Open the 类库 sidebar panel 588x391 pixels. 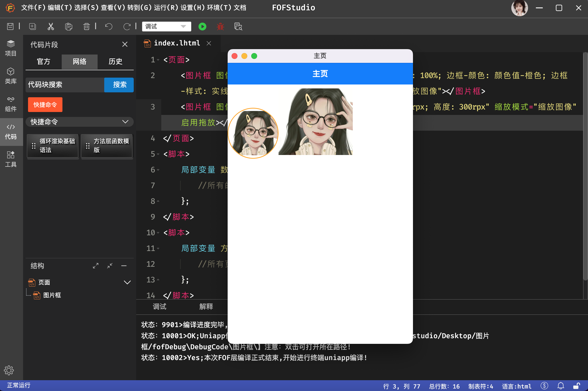[11, 76]
